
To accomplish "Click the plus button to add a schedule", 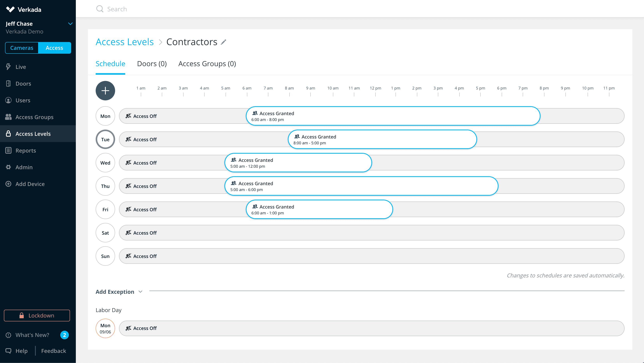I will (x=105, y=91).
